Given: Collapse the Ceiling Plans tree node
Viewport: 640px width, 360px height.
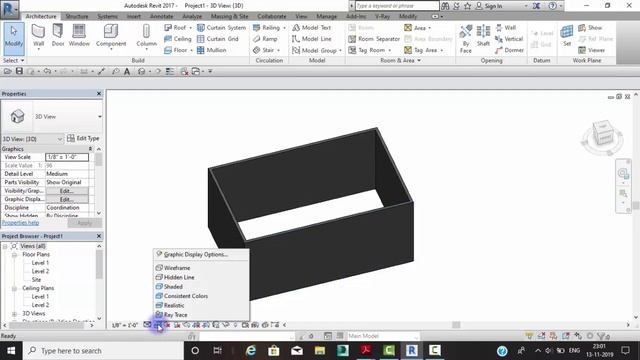Looking at the screenshot, I should click(x=14, y=289).
